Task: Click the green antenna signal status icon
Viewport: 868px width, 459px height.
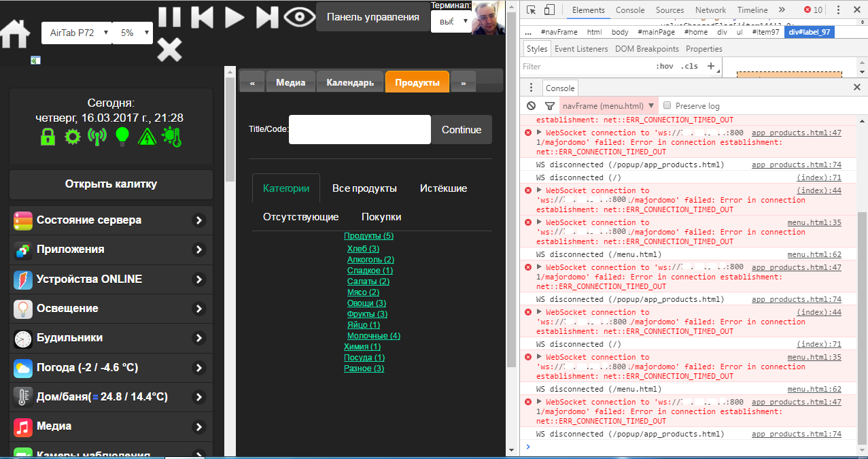Action: (97, 137)
